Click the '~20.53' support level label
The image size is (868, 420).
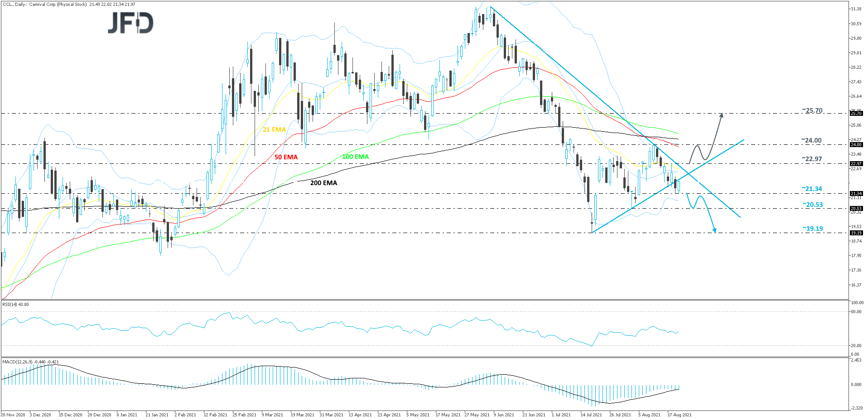pos(812,205)
